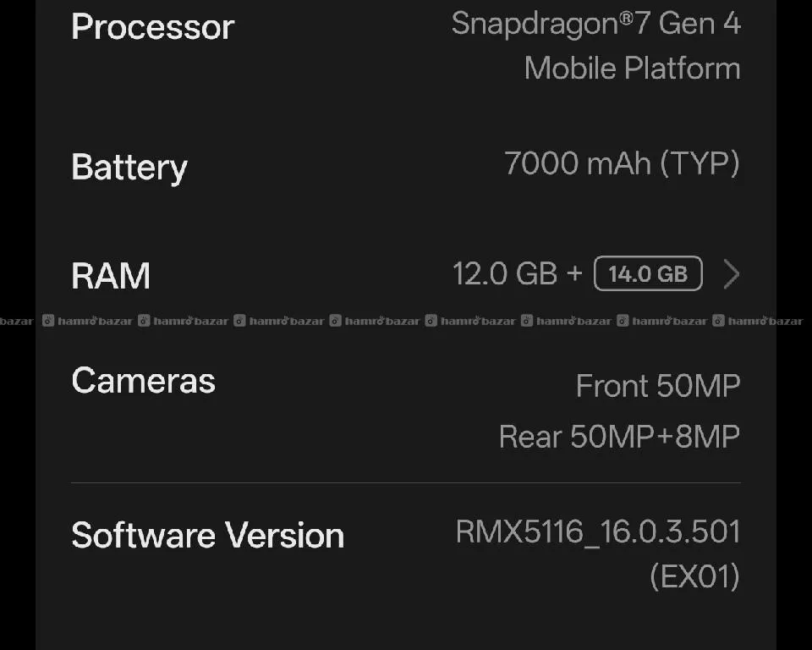Expand RAM details with the chevron arrow
The height and width of the screenshot is (650, 812).
tap(732, 274)
